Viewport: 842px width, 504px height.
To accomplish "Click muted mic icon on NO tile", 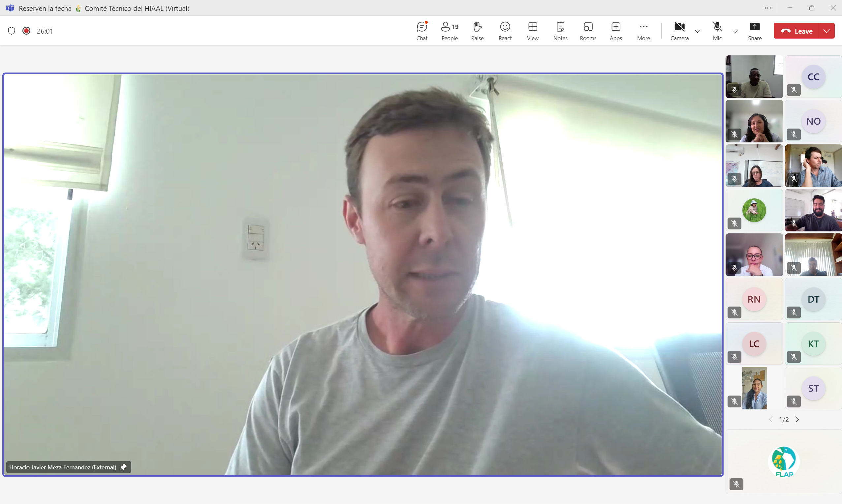I will pyautogui.click(x=794, y=134).
